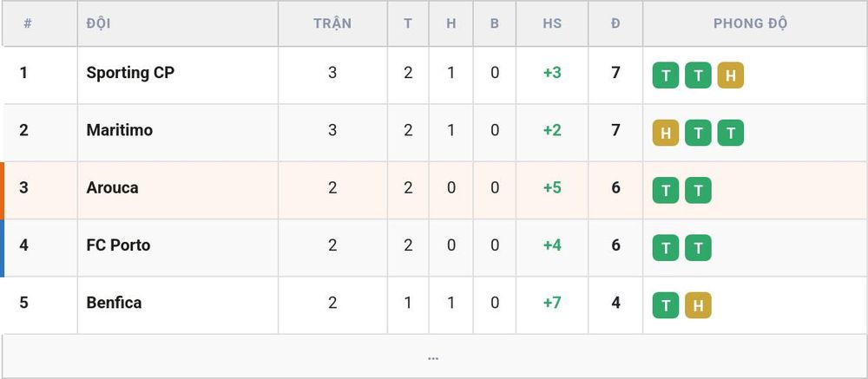Click Maritimo's last green T form badge
This screenshot has height=379, width=868.
pos(730,134)
